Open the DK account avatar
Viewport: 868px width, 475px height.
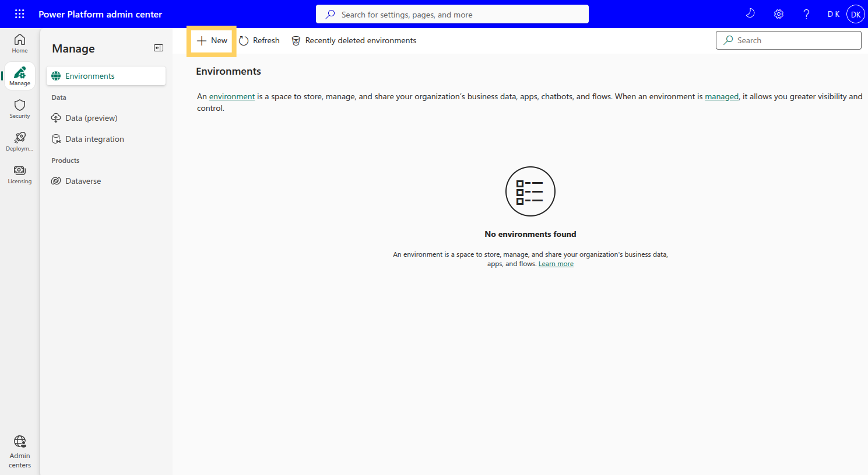tap(855, 14)
